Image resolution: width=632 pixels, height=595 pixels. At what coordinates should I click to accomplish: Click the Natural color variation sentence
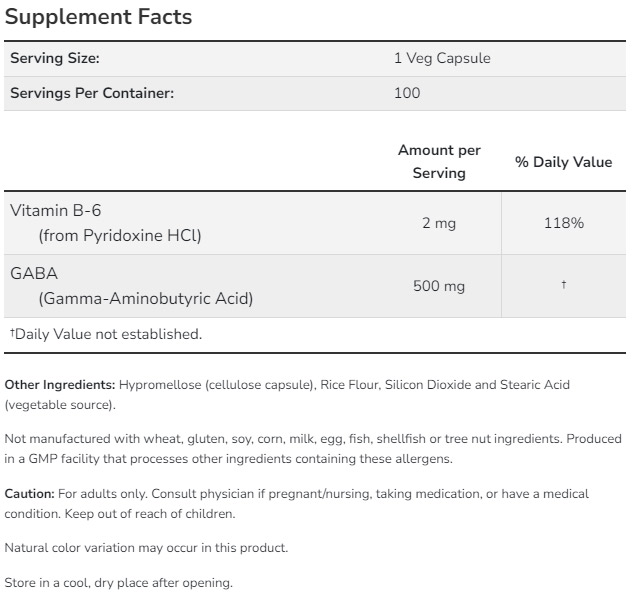[x=146, y=548]
